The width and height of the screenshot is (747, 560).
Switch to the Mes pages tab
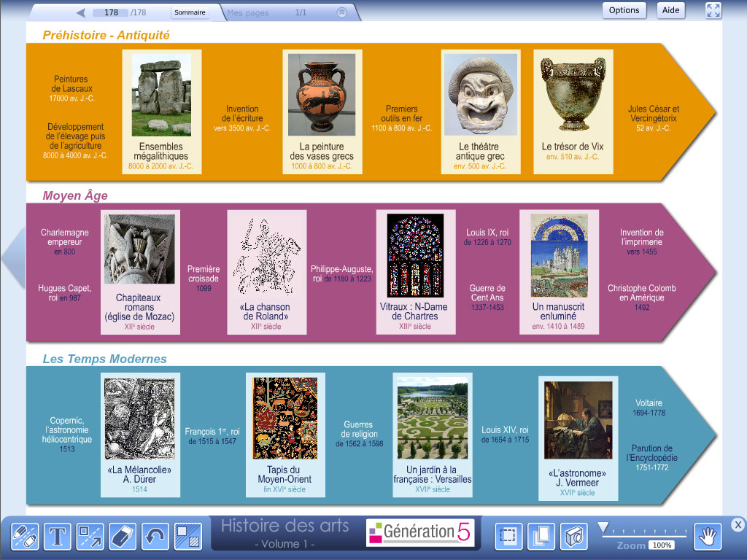click(248, 13)
